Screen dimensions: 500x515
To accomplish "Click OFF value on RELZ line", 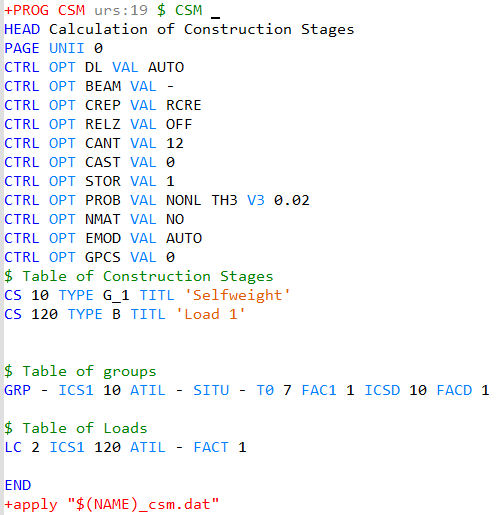I will point(179,124).
